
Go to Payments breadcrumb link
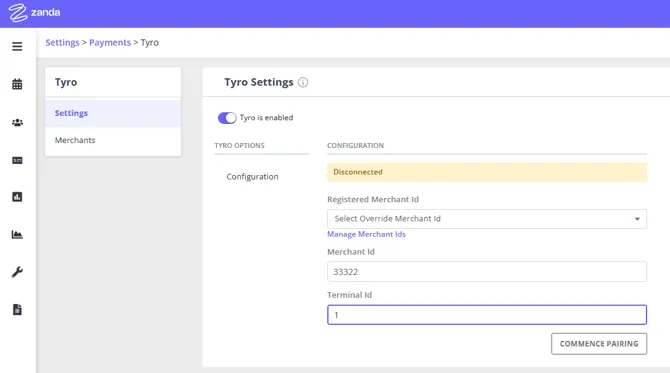click(x=110, y=42)
